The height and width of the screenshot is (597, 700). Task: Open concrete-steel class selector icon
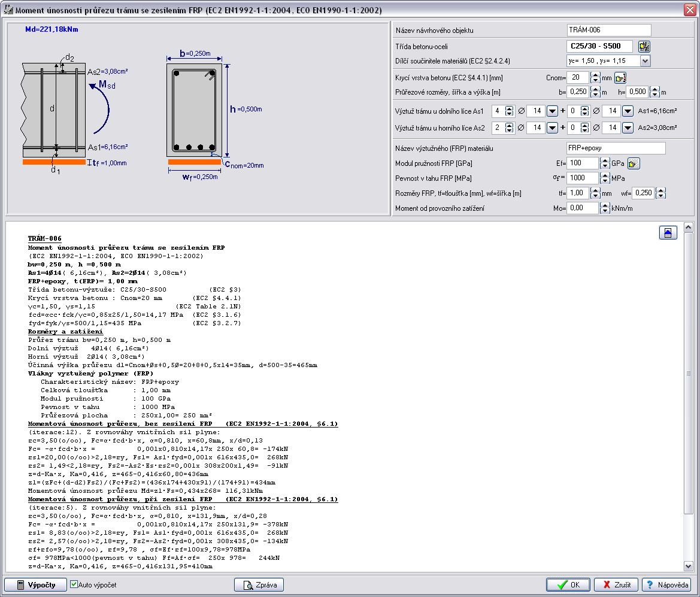click(644, 46)
